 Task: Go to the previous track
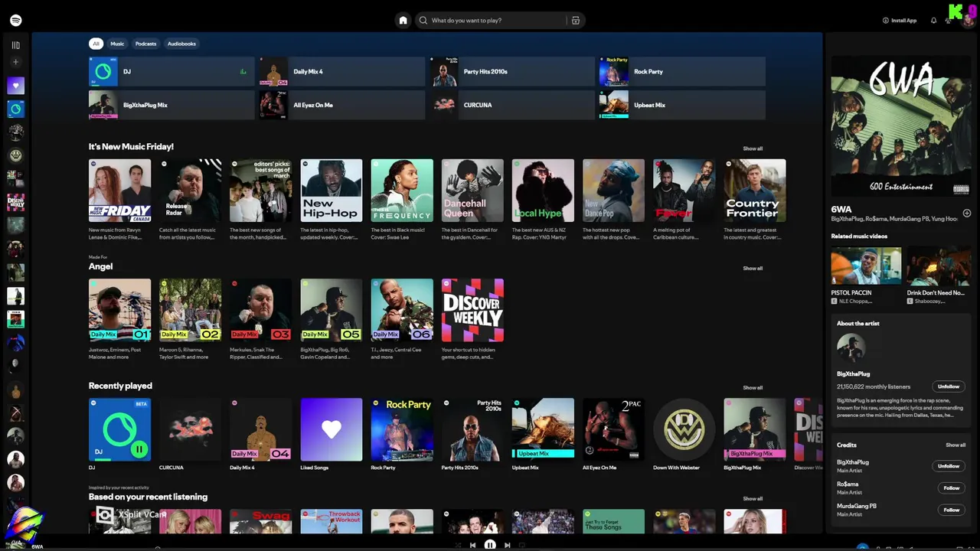point(472,546)
